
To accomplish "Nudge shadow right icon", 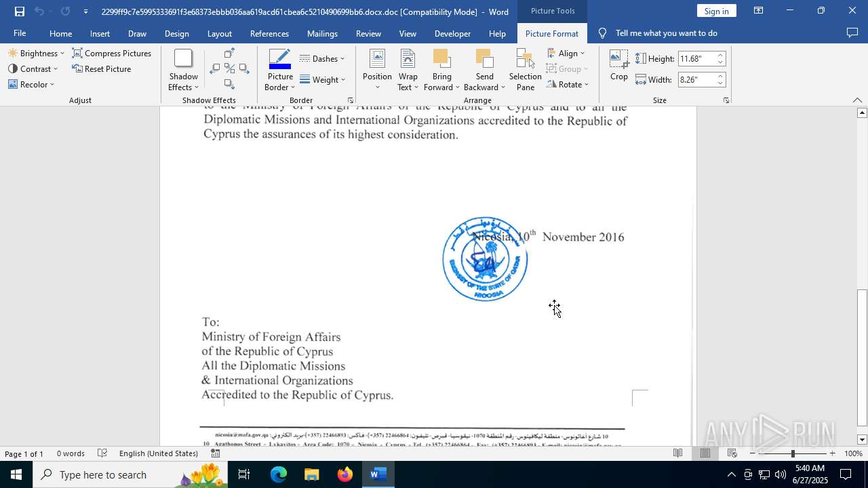I will [244, 68].
